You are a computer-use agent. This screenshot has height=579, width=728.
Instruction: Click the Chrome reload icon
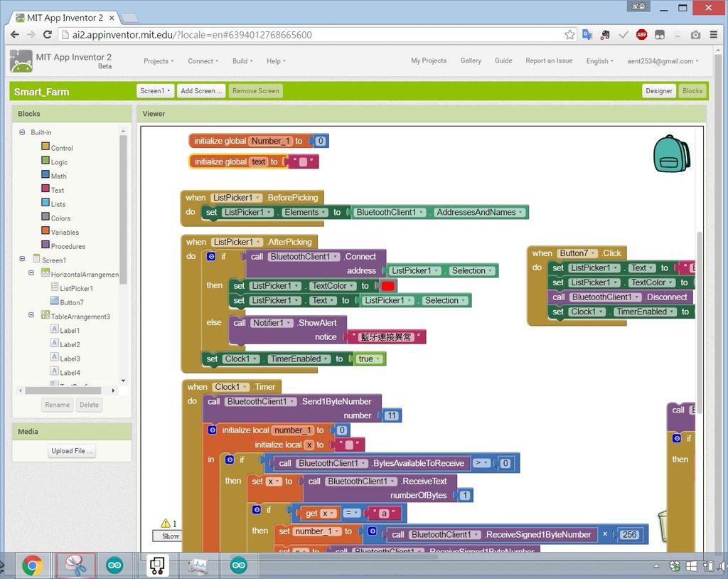tap(48, 34)
